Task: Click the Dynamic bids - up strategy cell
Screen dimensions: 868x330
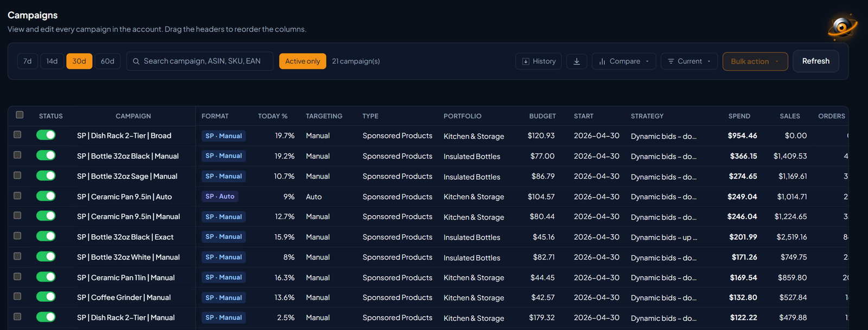Action: [664, 237]
